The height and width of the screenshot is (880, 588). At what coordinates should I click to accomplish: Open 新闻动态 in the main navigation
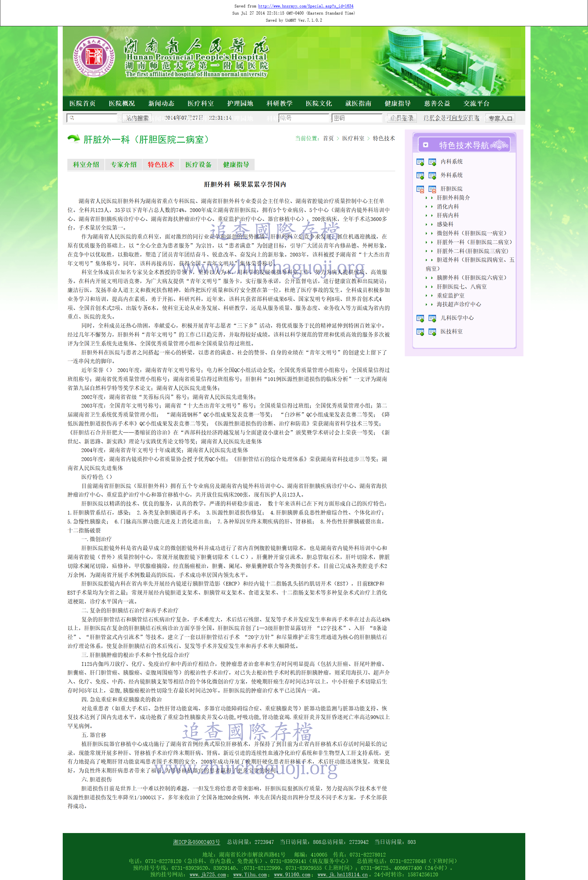[161, 104]
